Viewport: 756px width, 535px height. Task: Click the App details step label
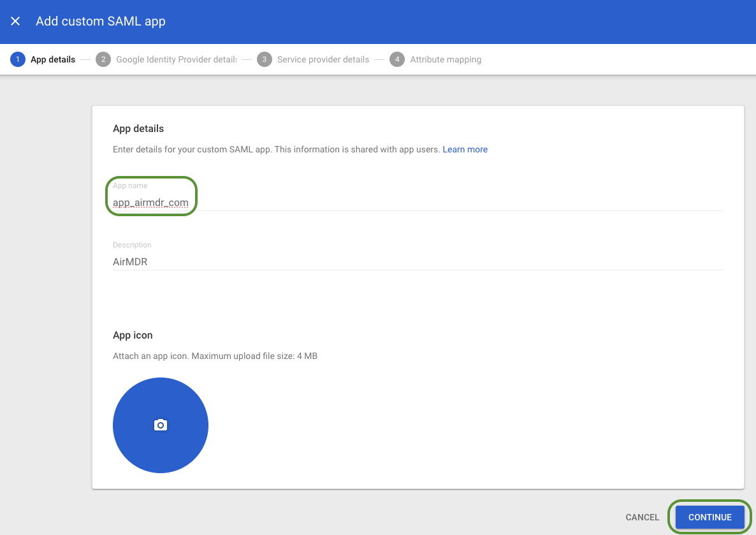click(54, 59)
